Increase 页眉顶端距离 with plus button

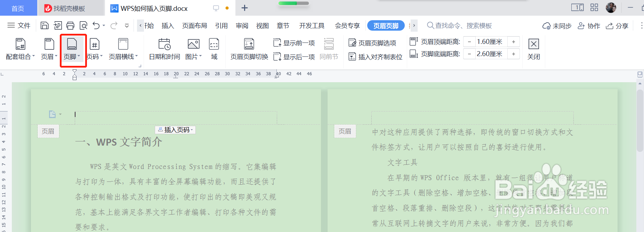point(514,42)
